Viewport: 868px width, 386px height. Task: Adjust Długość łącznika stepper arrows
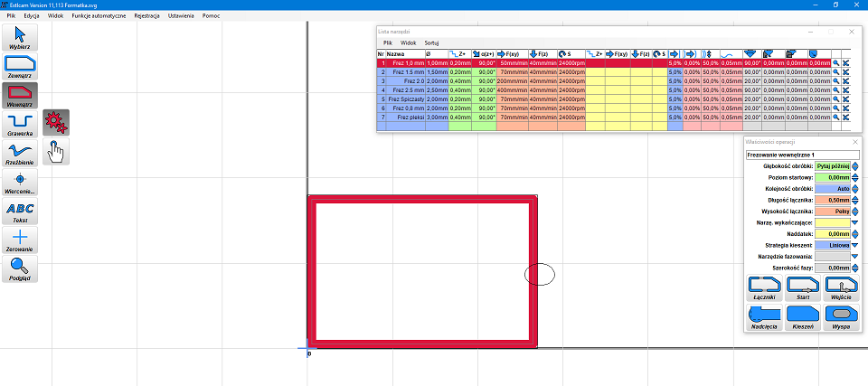click(x=855, y=200)
